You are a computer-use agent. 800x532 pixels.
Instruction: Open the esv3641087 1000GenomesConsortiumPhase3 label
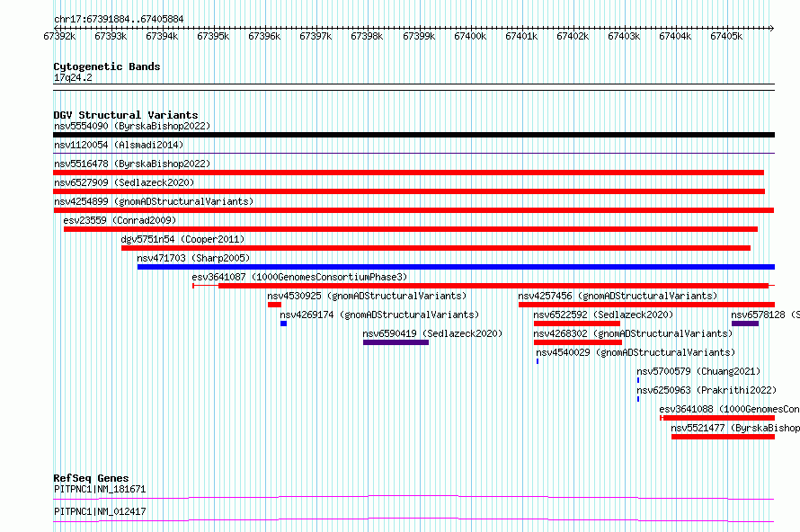(x=299, y=277)
